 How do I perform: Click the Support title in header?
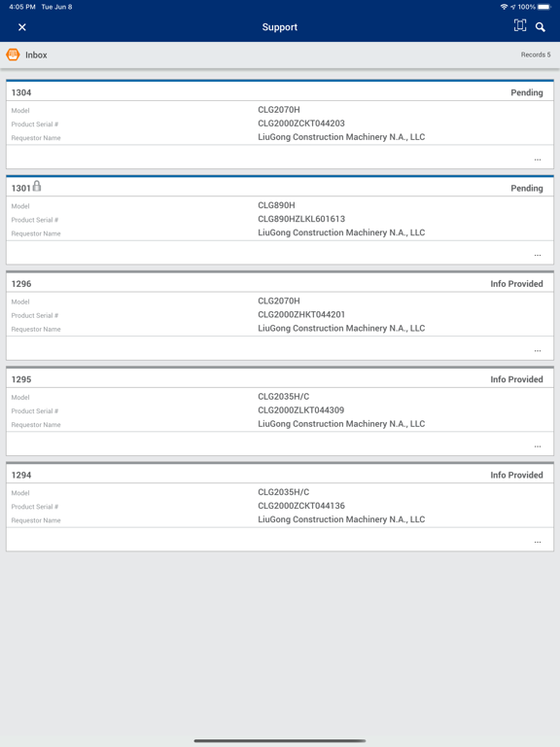pyautogui.click(x=280, y=27)
